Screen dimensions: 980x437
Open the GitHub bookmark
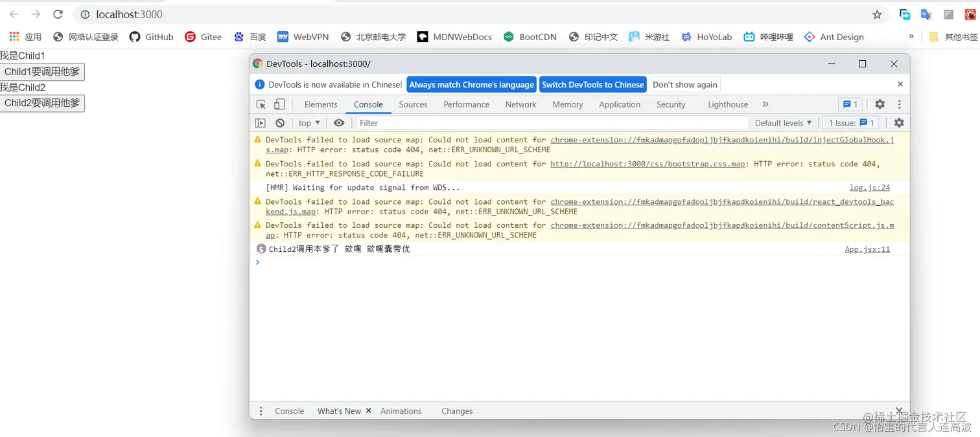click(152, 37)
